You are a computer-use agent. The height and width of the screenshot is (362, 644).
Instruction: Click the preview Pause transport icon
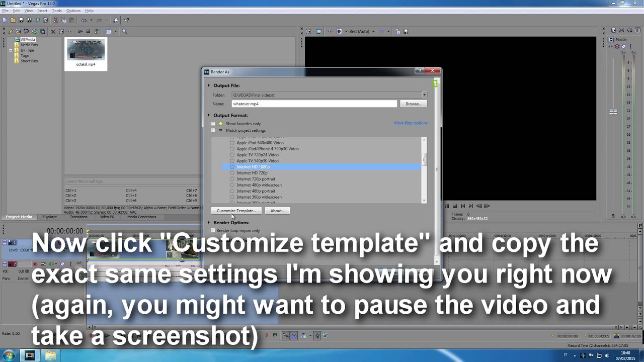pyautogui.click(x=446, y=206)
